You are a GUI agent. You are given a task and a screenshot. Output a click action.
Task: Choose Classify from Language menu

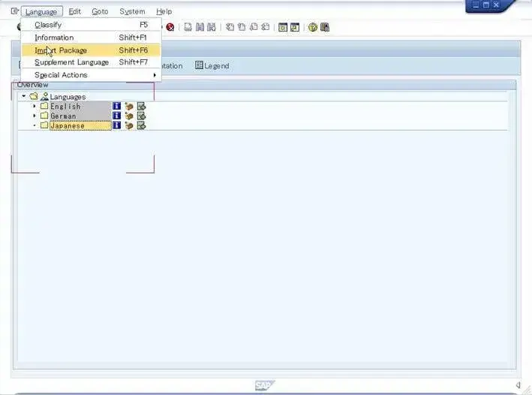click(x=91, y=25)
